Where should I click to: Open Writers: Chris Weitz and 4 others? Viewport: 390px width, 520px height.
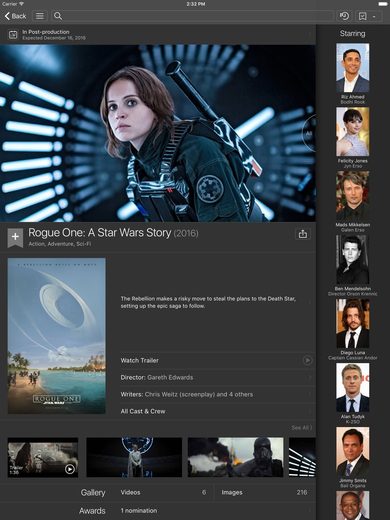pos(217,394)
